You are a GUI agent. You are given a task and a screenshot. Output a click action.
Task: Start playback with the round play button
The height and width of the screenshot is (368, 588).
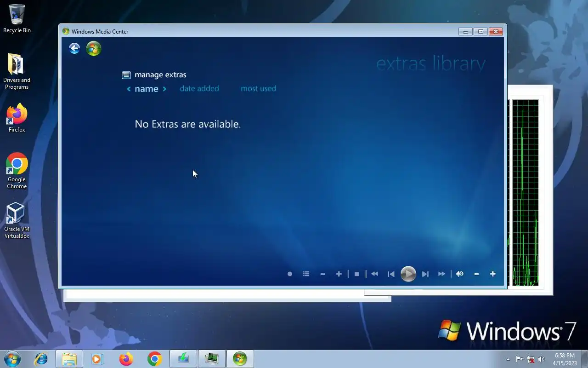408,274
